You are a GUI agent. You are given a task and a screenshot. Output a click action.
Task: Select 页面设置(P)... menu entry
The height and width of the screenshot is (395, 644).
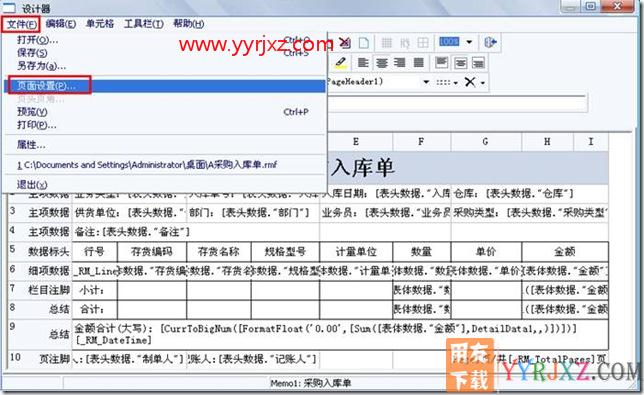164,86
